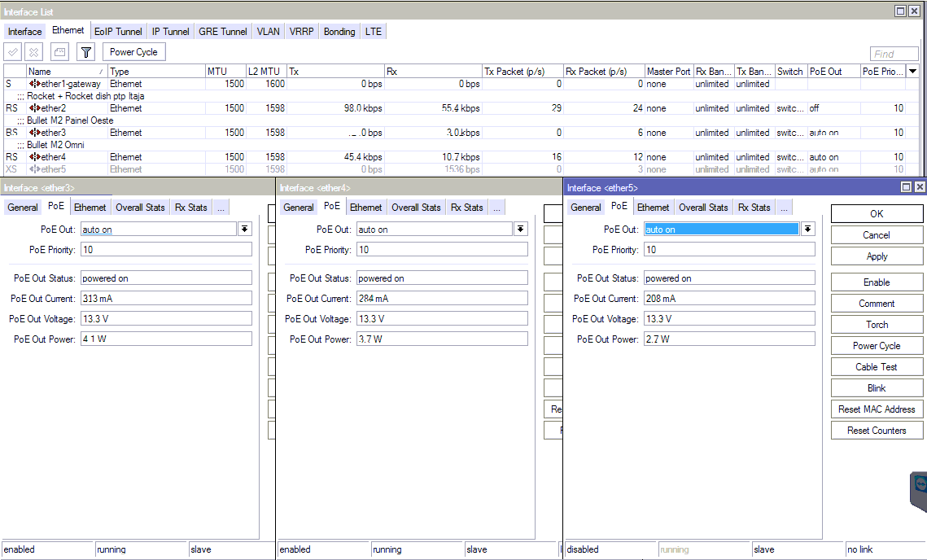Viewport: 927px width, 560px height.
Task: Click the Disable cross toolbar icon
Action: click(34, 52)
